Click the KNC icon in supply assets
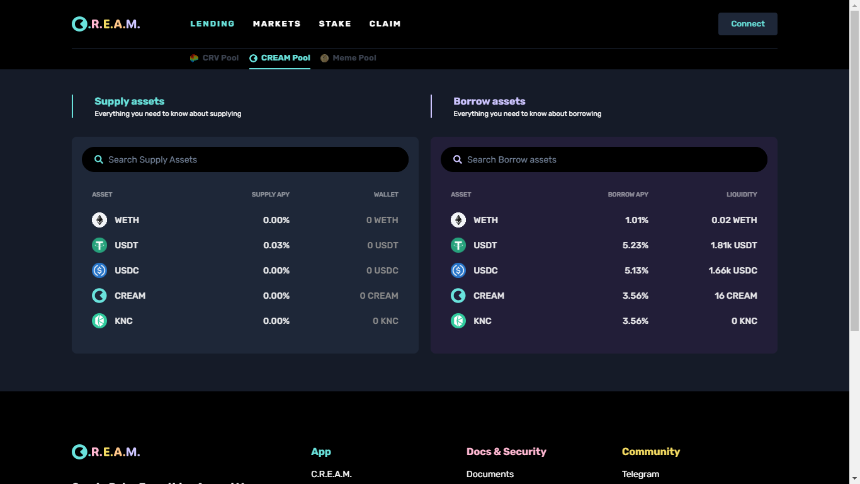 tap(99, 321)
